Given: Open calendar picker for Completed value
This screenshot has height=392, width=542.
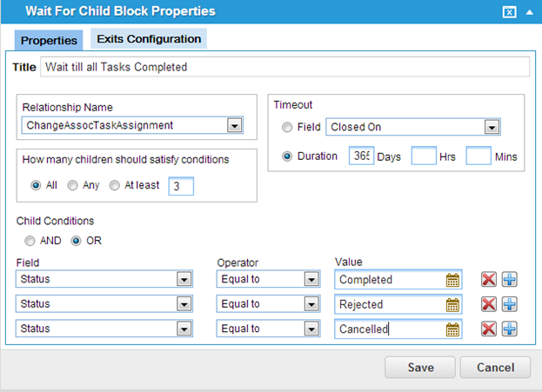Looking at the screenshot, I should 452,280.
